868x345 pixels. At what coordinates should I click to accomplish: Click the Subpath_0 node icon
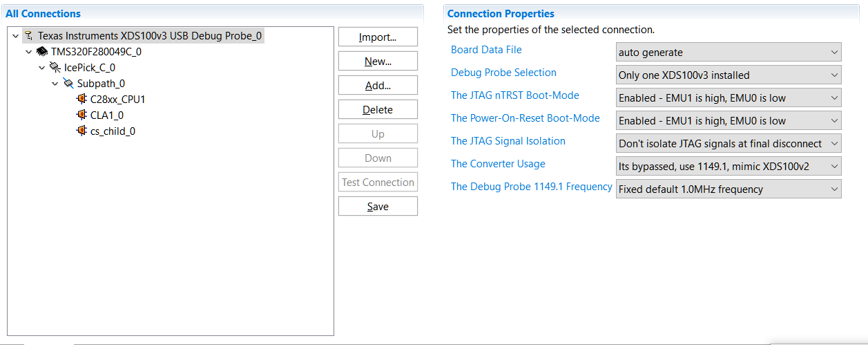68,83
